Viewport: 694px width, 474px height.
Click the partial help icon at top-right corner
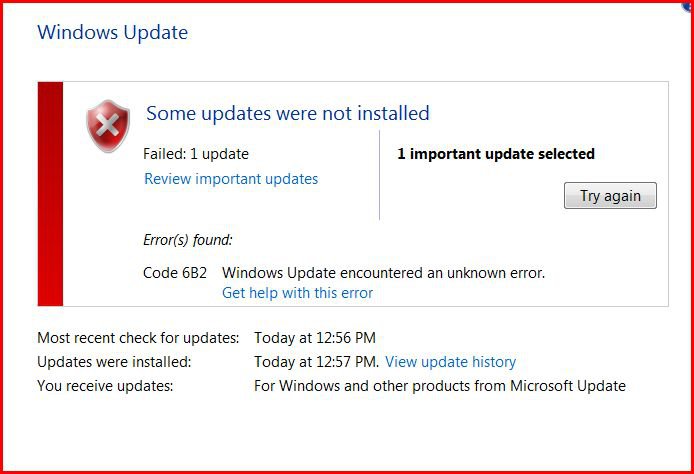tap(688, 6)
